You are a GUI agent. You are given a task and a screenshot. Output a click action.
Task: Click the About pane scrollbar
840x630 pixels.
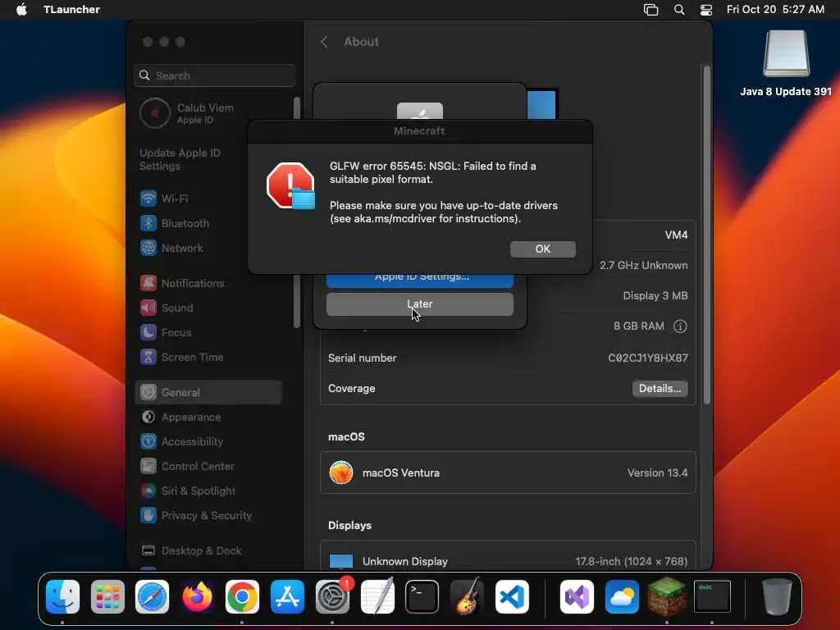point(706,235)
